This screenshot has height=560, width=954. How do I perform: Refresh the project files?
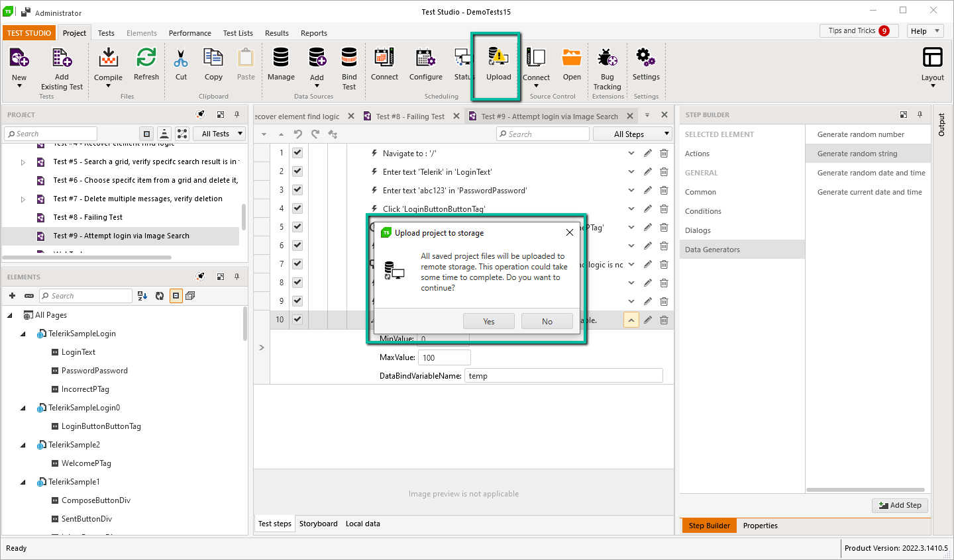(146, 58)
